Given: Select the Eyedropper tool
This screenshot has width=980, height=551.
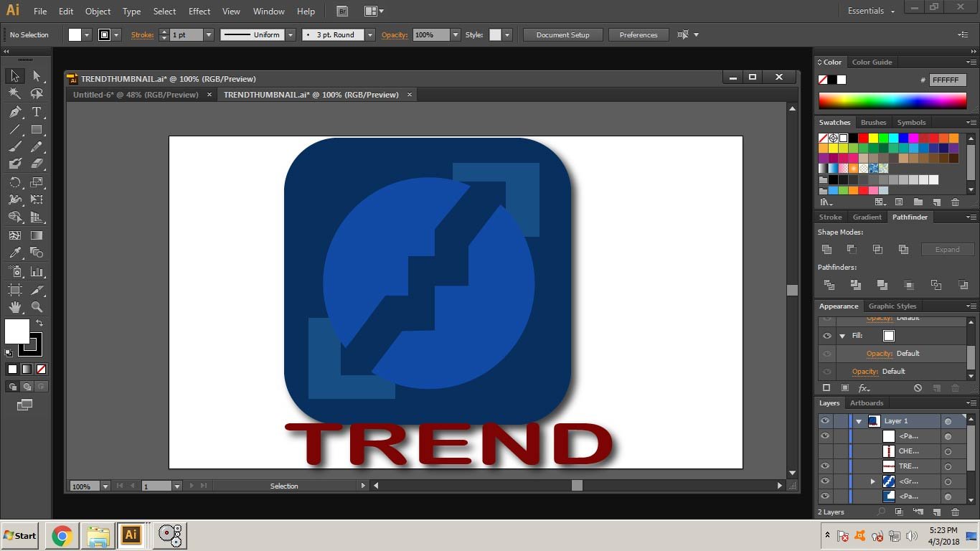Looking at the screenshot, I should tap(14, 253).
